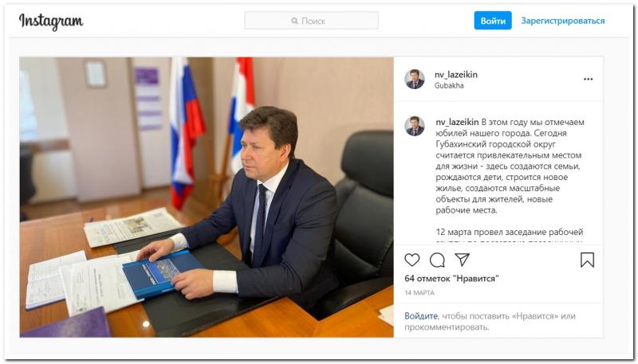Screen dimensions: 638x364
Task: Click the Instagram logo
Action: [51, 22]
